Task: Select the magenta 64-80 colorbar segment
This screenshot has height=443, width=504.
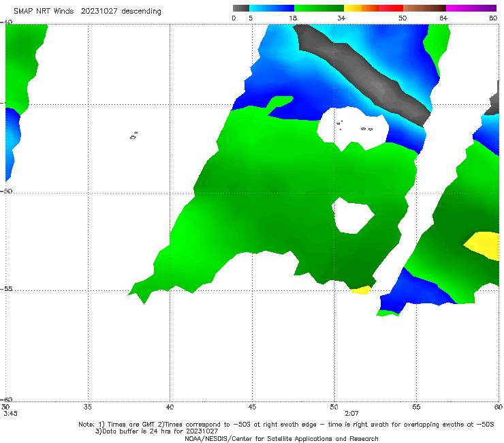Action: pyautogui.click(x=471, y=8)
